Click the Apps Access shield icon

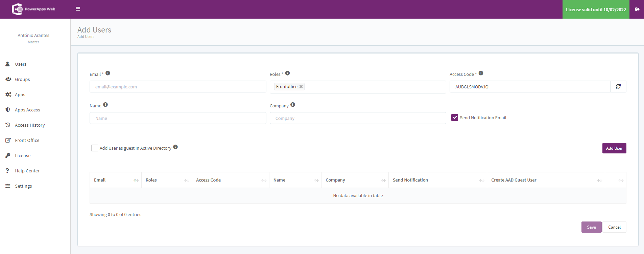[x=8, y=109]
